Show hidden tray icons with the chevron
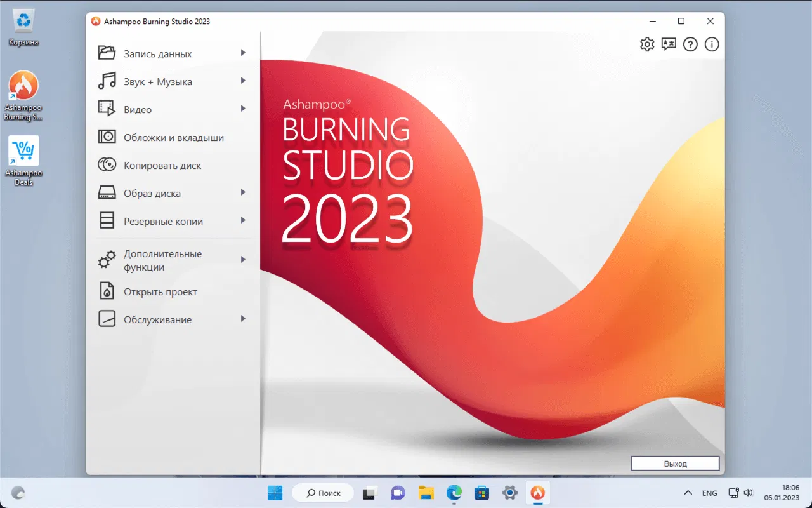The height and width of the screenshot is (508, 812). tap(688, 493)
